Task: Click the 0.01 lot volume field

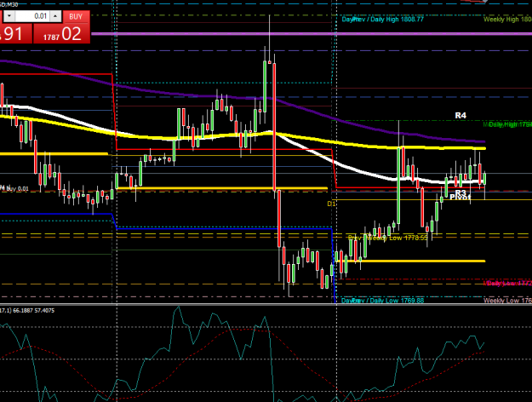Action: [x=32, y=16]
